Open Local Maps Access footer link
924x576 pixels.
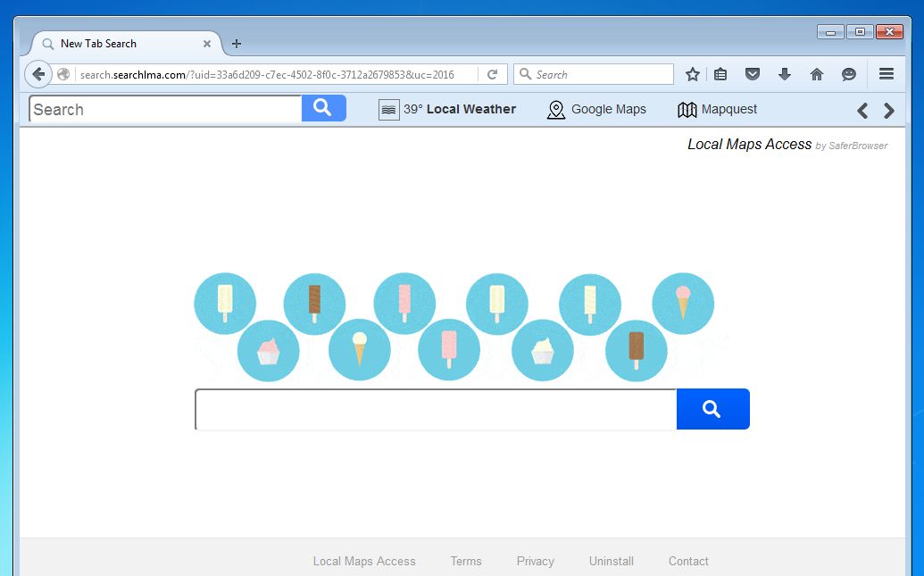coord(364,561)
